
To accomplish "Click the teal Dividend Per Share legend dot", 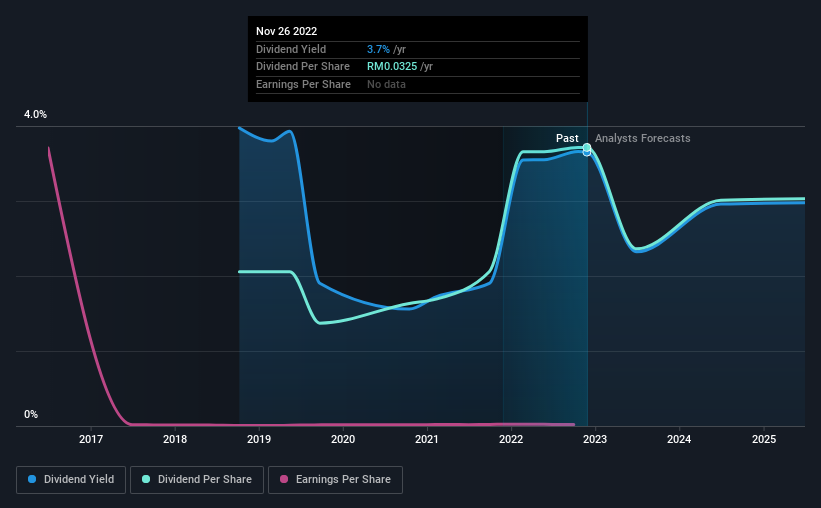I will [146, 479].
